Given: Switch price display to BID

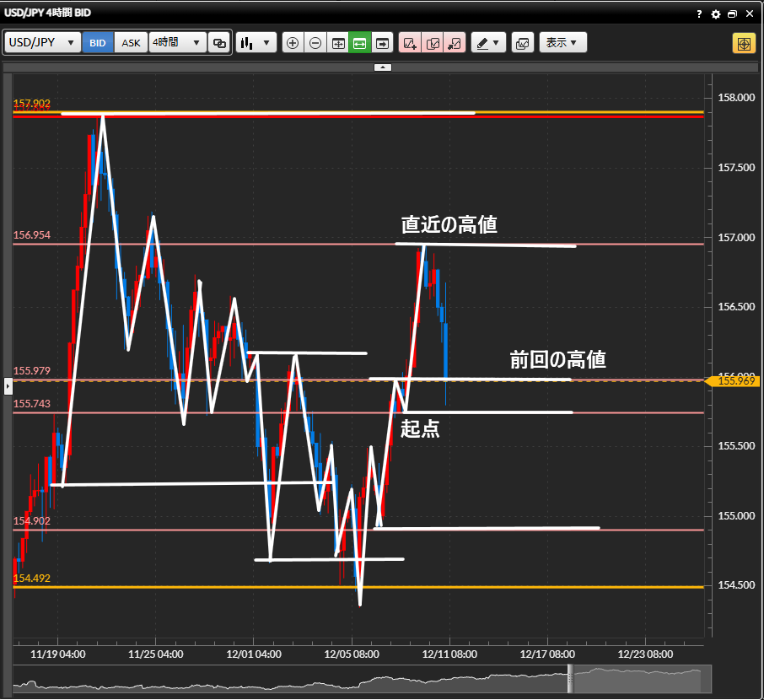Looking at the screenshot, I should pos(98,43).
